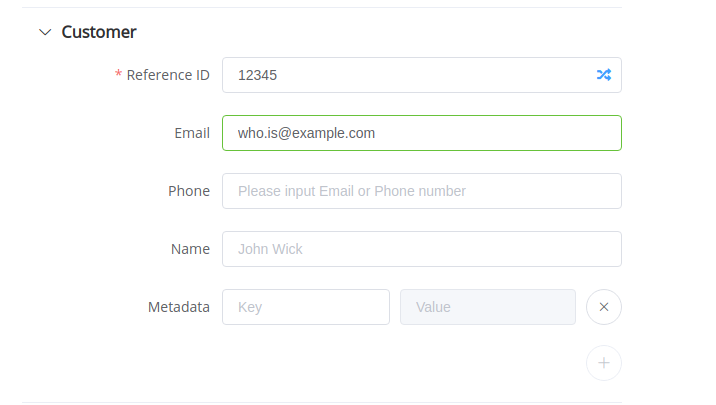Click the Email field with who.is@example.com
Viewport: 716px width, 405px height.
pyautogui.click(x=420, y=133)
